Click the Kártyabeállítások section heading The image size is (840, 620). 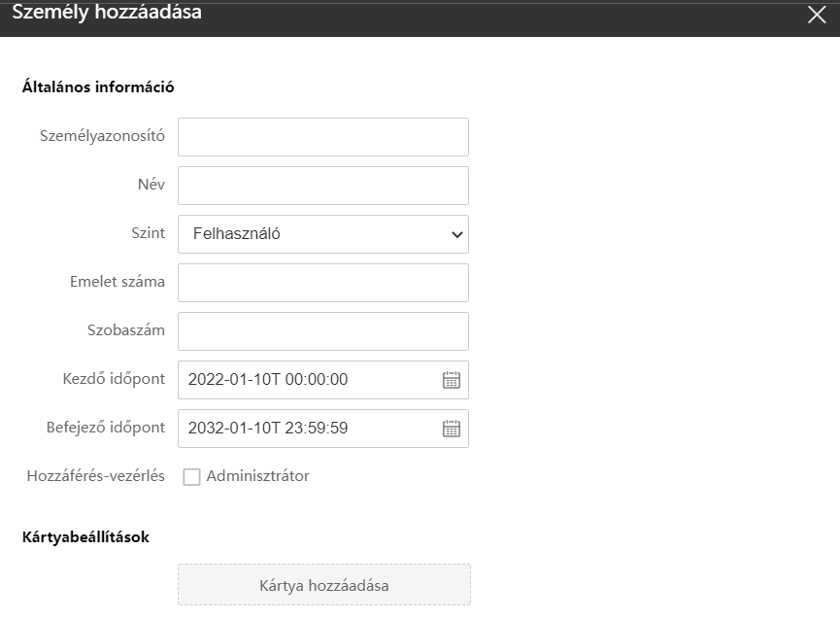pyautogui.click(x=85, y=537)
